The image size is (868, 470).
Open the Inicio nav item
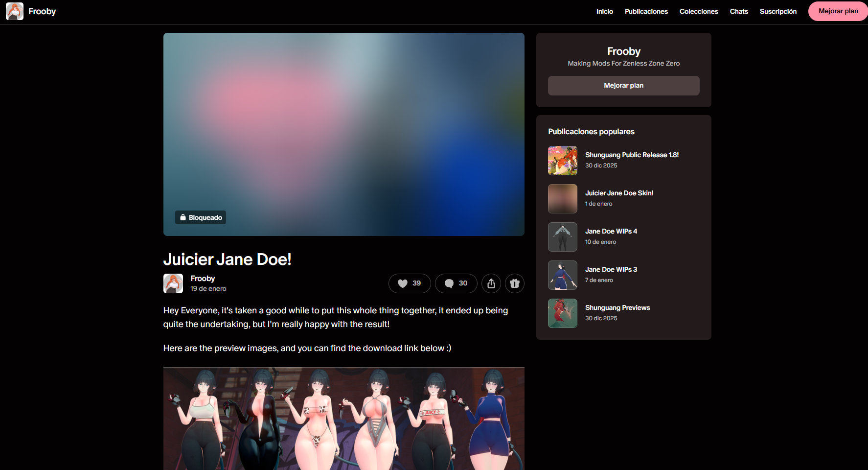(x=605, y=11)
